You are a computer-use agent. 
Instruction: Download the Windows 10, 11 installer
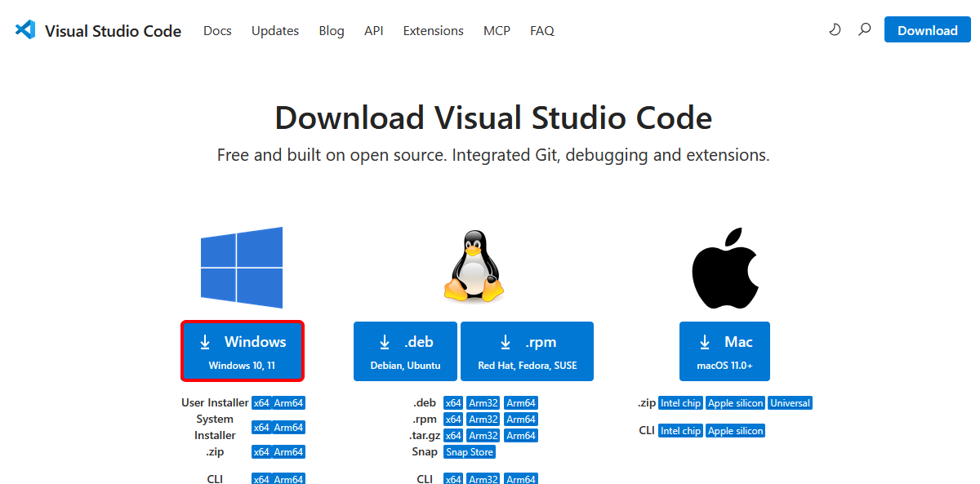(243, 351)
